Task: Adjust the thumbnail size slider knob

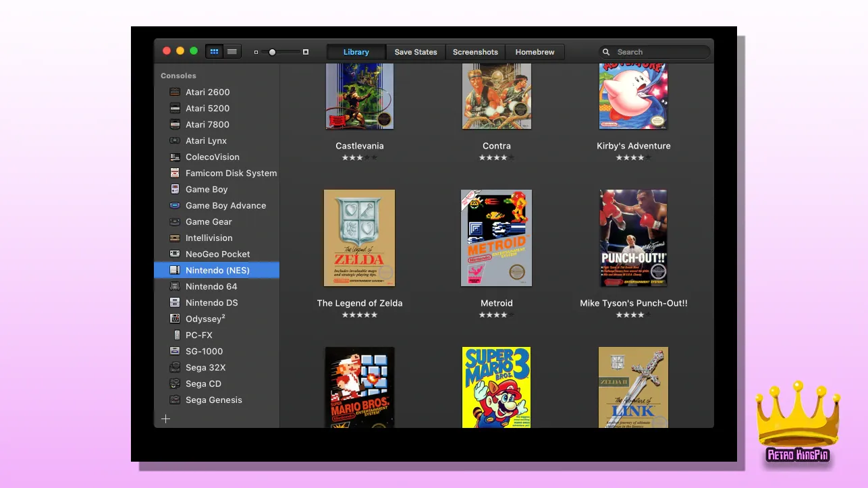Action: point(272,52)
